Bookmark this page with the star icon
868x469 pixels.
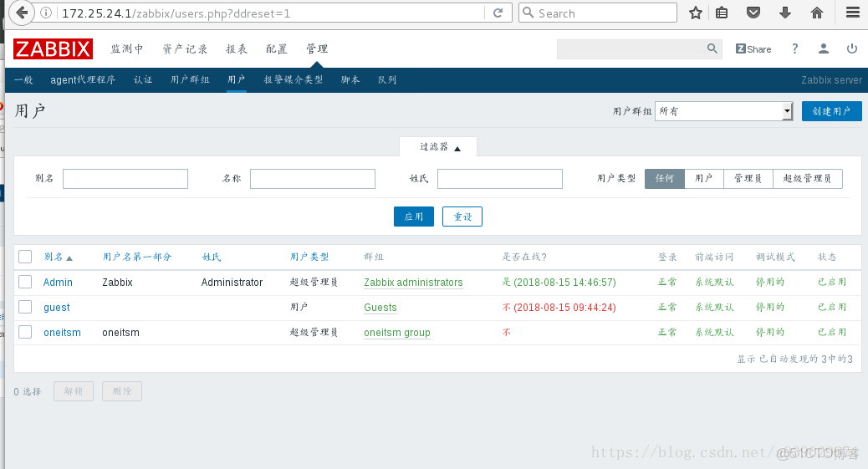tap(696, 13)
